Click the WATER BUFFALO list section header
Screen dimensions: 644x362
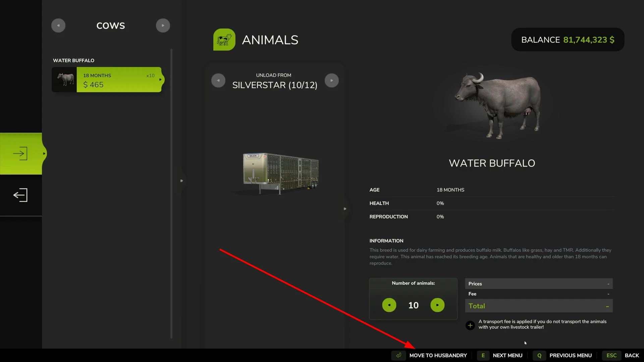tap(73, 61)
